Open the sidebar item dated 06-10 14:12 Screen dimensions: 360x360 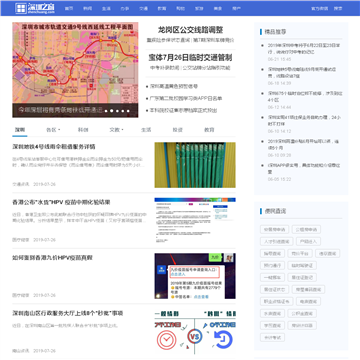[x=304, y=121]
